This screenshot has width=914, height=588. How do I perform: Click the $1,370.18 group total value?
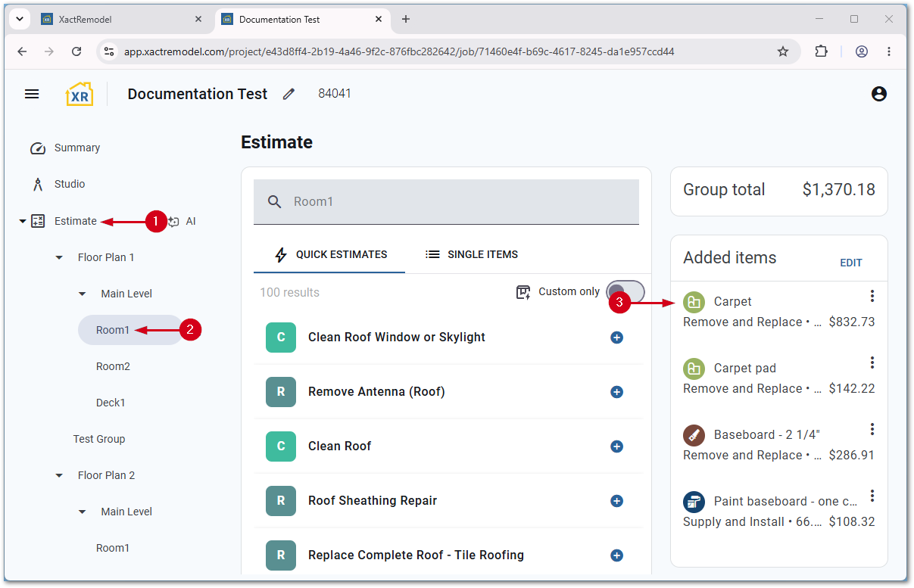tap(838, 190)
